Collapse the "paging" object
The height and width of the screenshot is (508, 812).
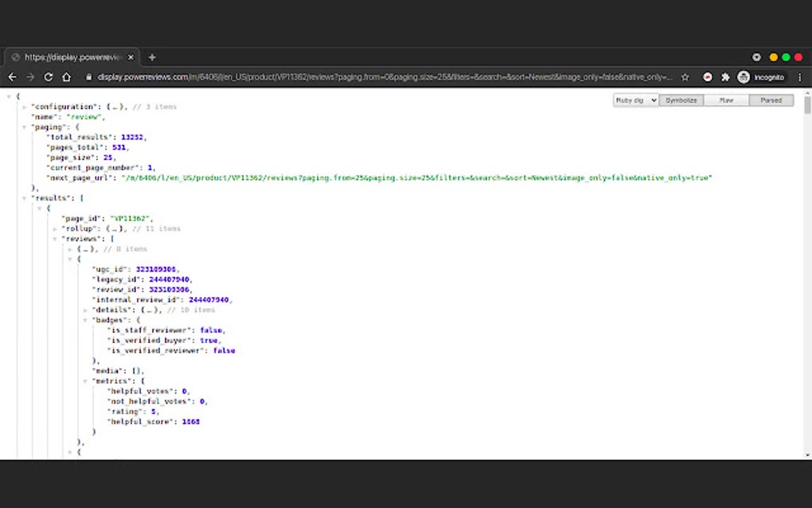coord(24,127)
